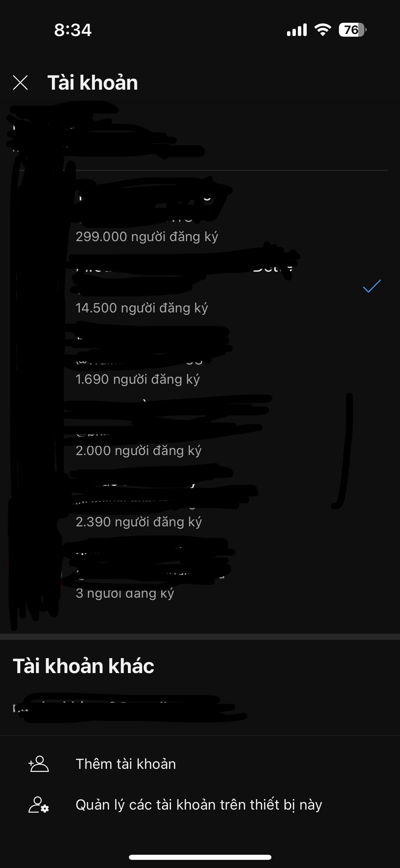Tap the add account person icon
400x868 pixels.
tap(39, 764)
